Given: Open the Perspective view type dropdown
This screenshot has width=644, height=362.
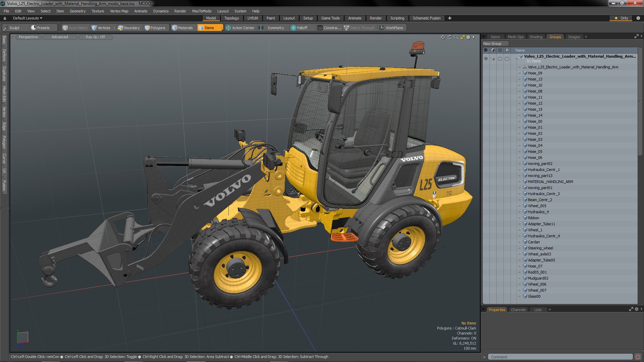Looking at the screenshot, I should tap(28, 37).
